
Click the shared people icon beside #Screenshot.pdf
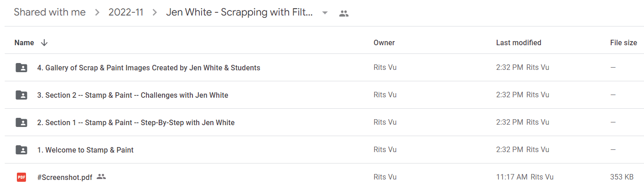(101, 177)
